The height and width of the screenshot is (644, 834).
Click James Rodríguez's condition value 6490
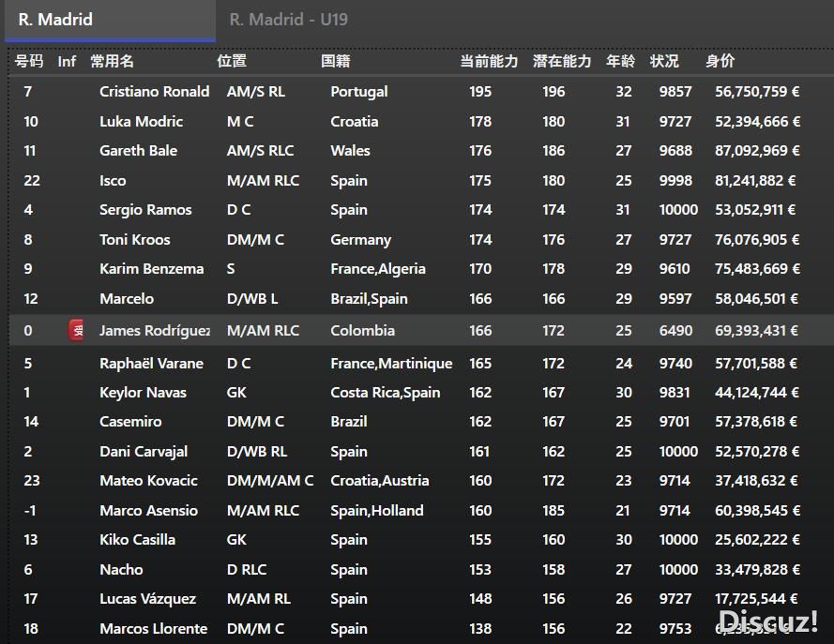click(x=676, y=331)
